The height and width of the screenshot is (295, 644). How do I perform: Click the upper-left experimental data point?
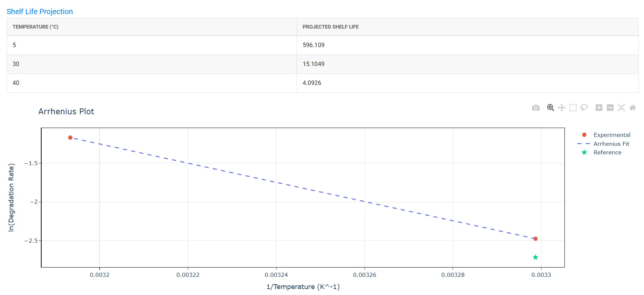[70, 138]
